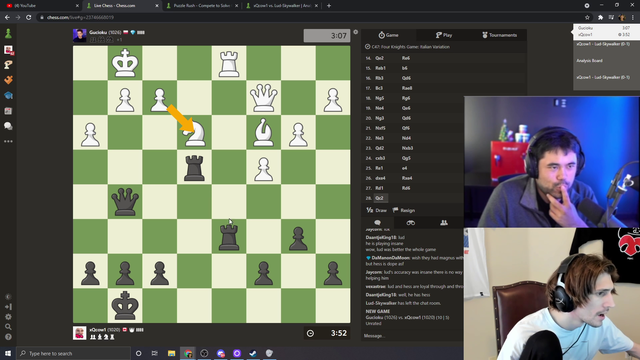
Task: Click the white knight on the board
Action: pos(194,132)
